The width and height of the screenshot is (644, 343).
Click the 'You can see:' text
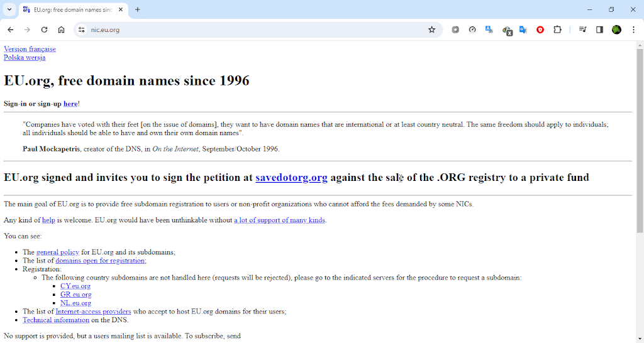23,236
